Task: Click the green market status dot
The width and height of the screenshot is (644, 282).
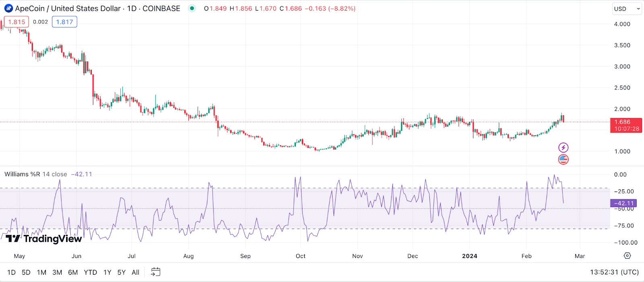Action: [192, 8]
